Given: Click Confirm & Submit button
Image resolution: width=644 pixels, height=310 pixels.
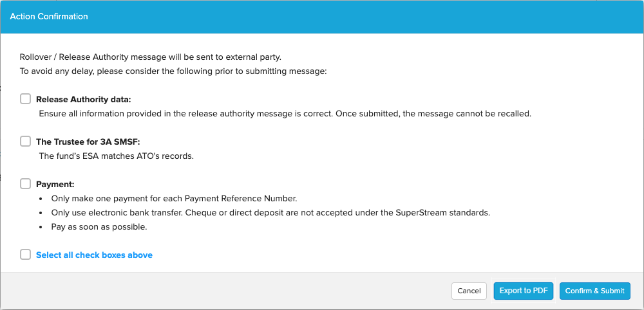Looking at the screenshot, I should coord(594,291).
